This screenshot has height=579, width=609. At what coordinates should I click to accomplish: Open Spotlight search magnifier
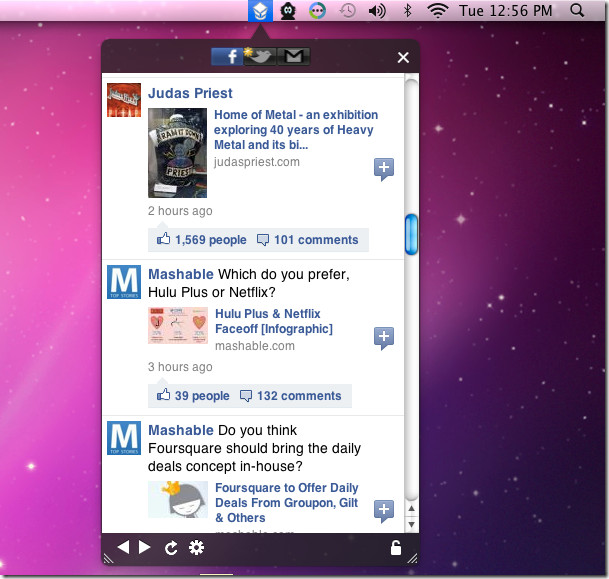coord(577,11)
